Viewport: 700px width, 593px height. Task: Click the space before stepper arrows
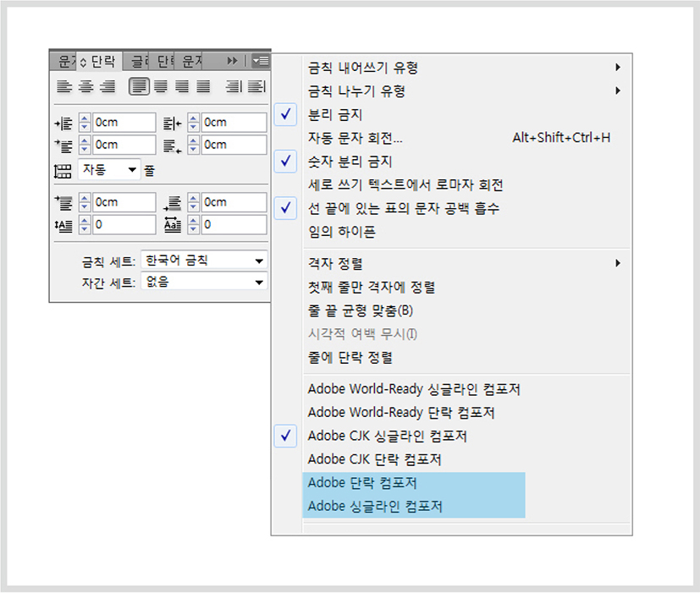(x=85, y=202)
